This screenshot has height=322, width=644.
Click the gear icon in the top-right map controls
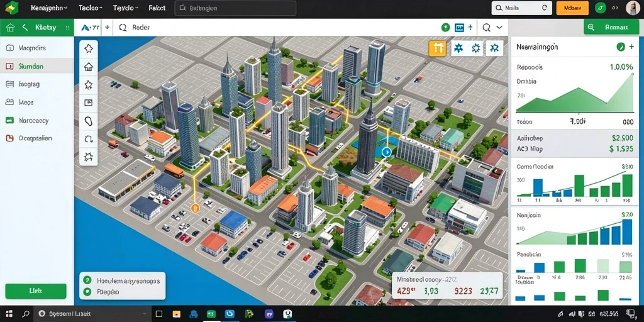coord(476,48)
